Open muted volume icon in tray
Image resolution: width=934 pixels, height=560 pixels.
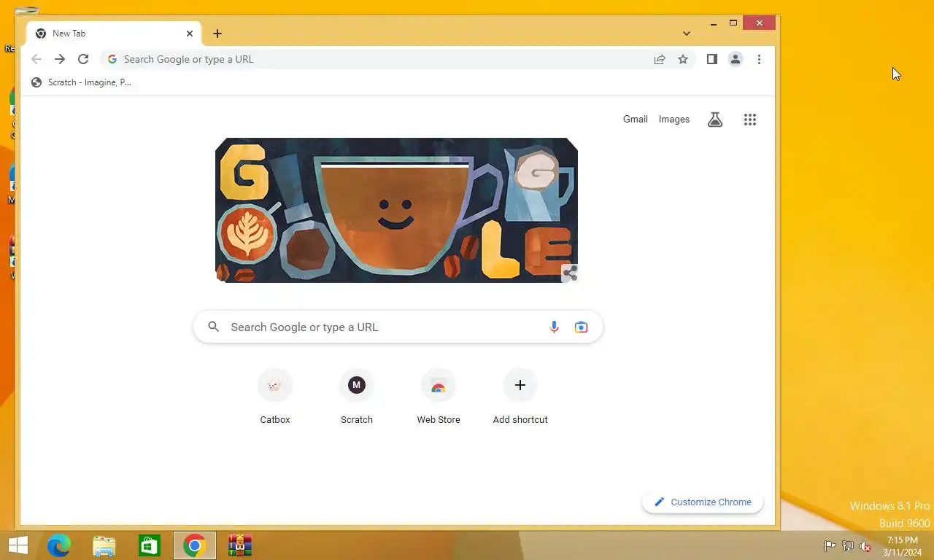pyautogui.click(x=865, y=546)
